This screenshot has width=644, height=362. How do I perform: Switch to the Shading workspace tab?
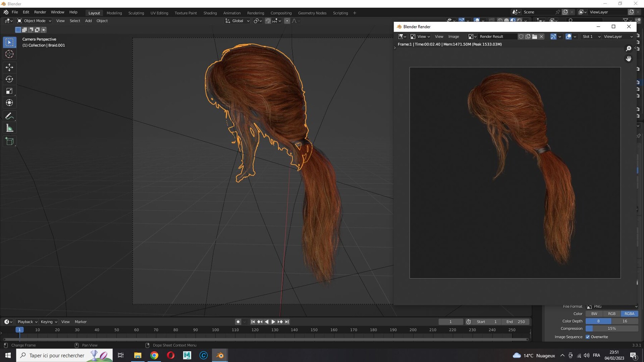click(x=210, y=13)
